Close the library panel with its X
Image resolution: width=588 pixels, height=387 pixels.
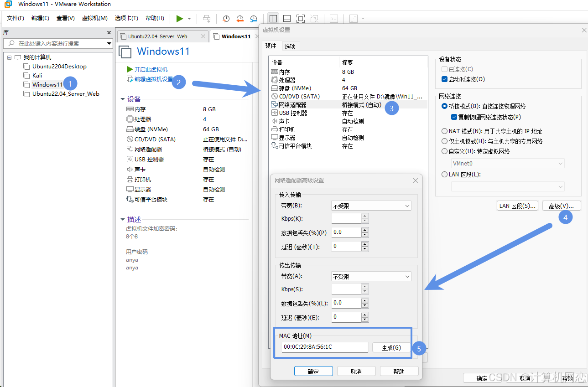click(x=109, y=33)
